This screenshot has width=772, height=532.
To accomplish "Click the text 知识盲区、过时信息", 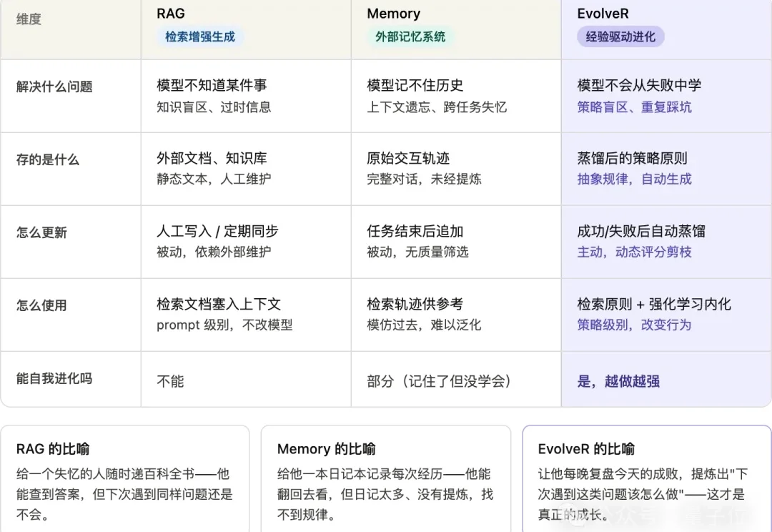I will [x=214, y=107].
